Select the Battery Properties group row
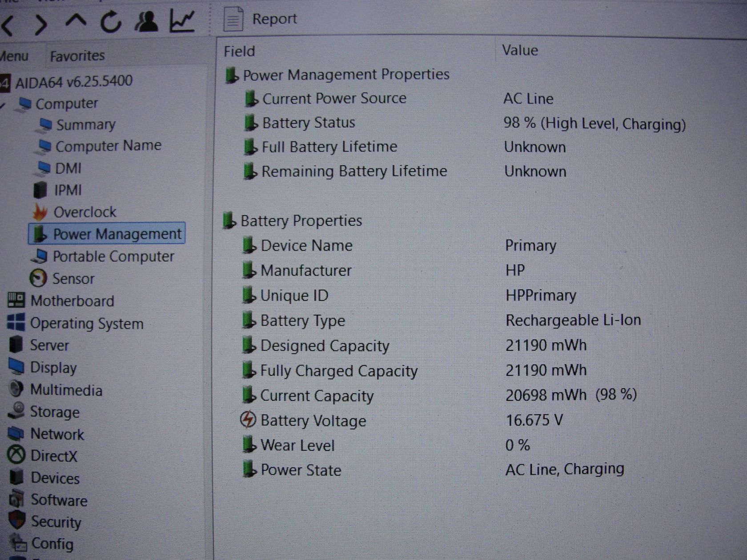Viewport: 747px width, 560px height. [x=293, y=220]
